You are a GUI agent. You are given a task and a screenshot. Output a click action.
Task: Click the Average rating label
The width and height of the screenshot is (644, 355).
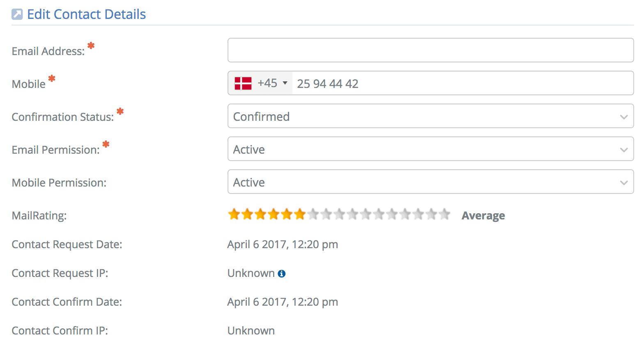click(x=483, y=216)
